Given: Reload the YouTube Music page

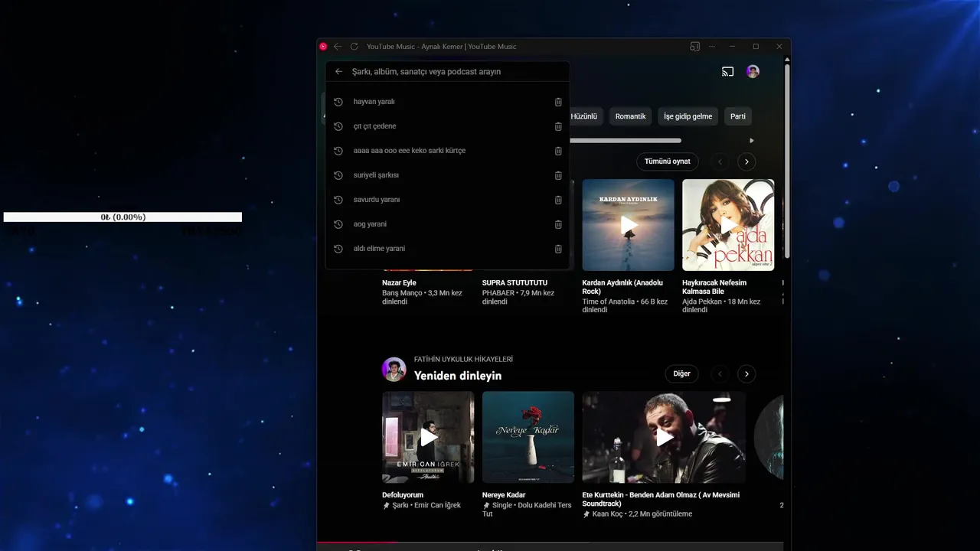Looking at the screenshot, I should click(354, 47).
